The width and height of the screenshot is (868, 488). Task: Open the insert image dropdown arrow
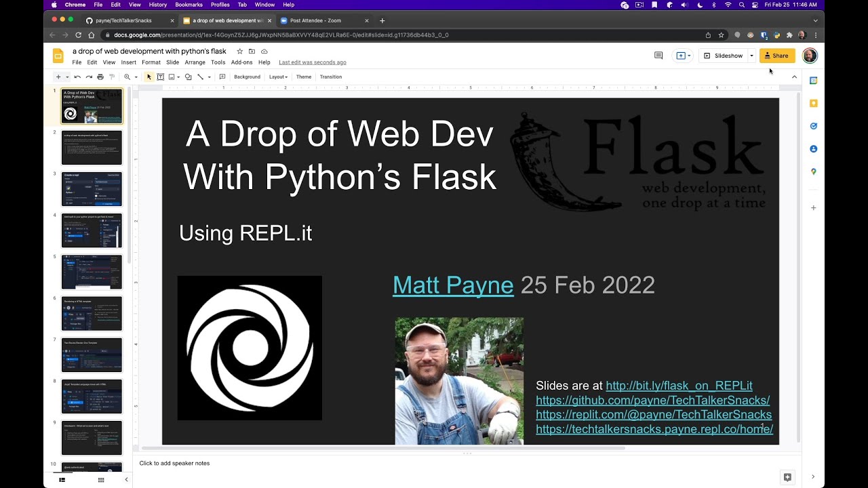point(179,77)
